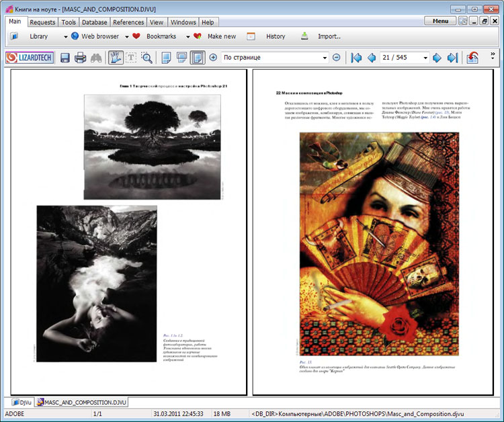Click the page header '22 Маски и композиция в Photoshop'
Image resolution: width=504 pixels, height=422 pixels.
pyautogui.click(x=309, y=93)
